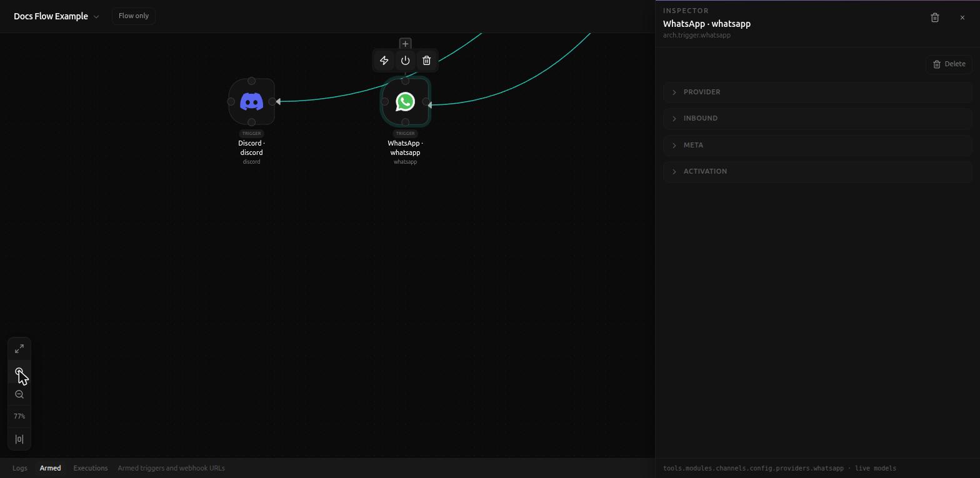Screen dimensions: 980x478
Task: Select the WhatsApp trigger node icon
Action: tap(405, 101)
